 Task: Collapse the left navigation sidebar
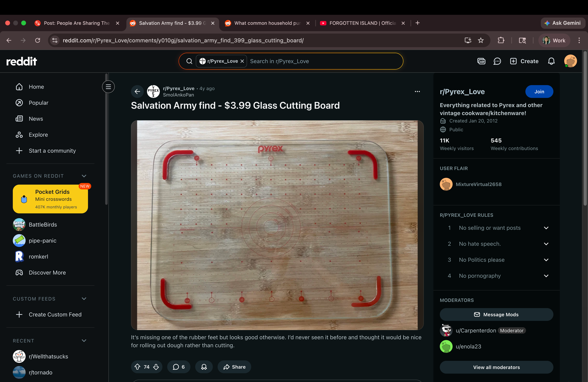[108, 87]
